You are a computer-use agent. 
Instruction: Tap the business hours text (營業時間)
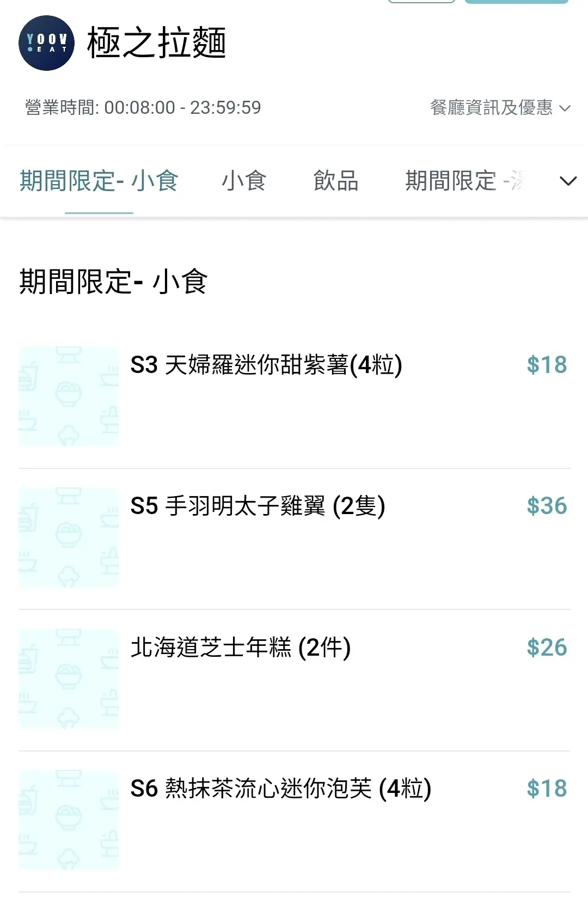point(143,107)
